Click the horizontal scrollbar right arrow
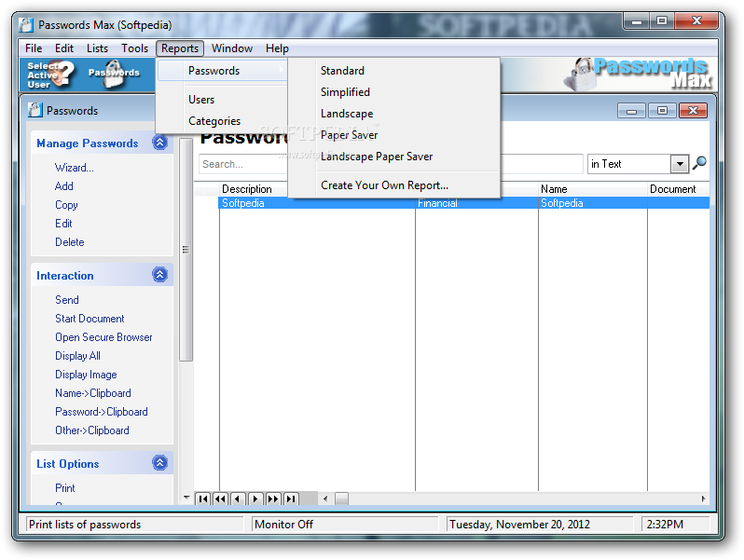Viewport: 744px width, 560px height. coord(703,499)
